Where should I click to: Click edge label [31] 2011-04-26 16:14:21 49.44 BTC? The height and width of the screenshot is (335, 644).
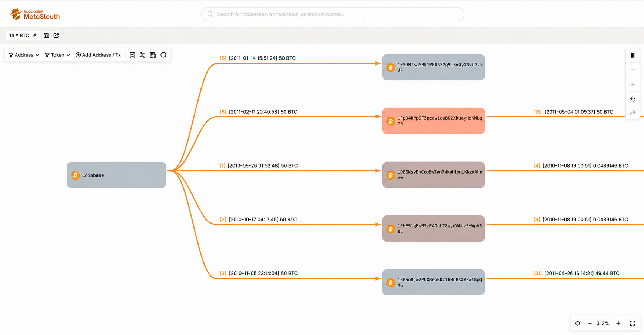point(576,273)
